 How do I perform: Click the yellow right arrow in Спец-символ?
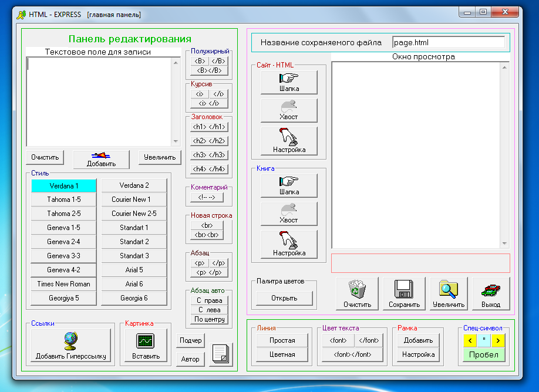498,340
